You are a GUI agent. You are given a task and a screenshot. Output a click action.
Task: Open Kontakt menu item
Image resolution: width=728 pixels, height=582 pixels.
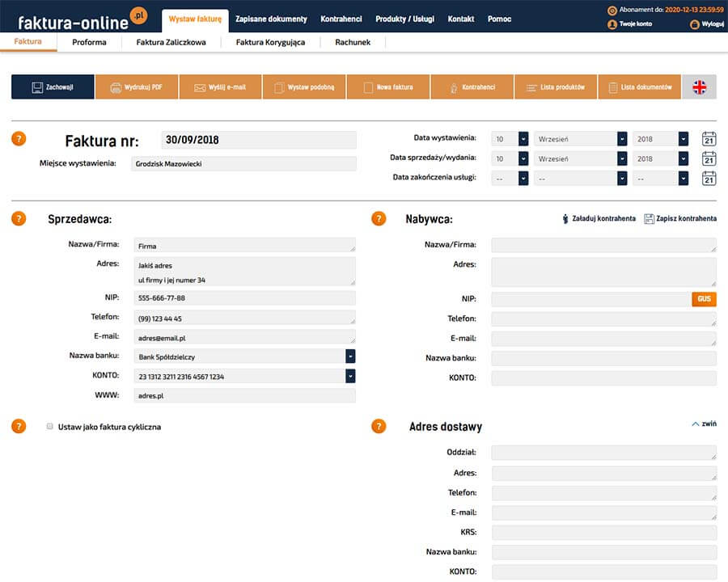pyautogui.click(x=461, y=19)
